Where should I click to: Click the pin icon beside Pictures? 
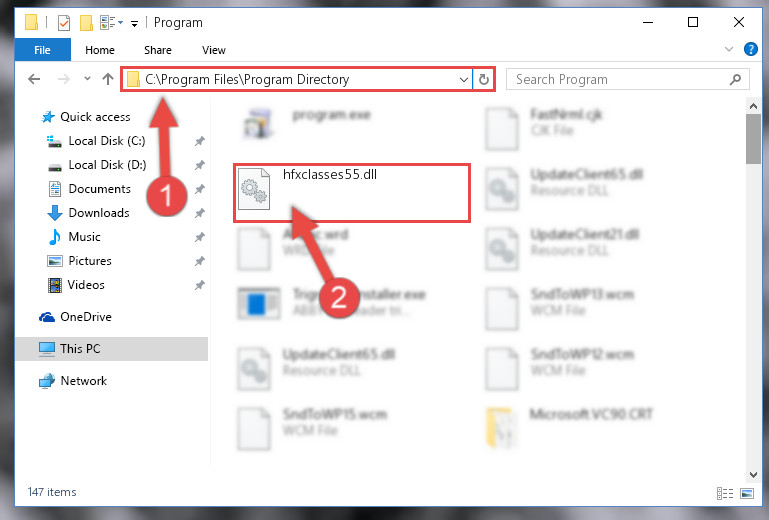click(200, 261)
